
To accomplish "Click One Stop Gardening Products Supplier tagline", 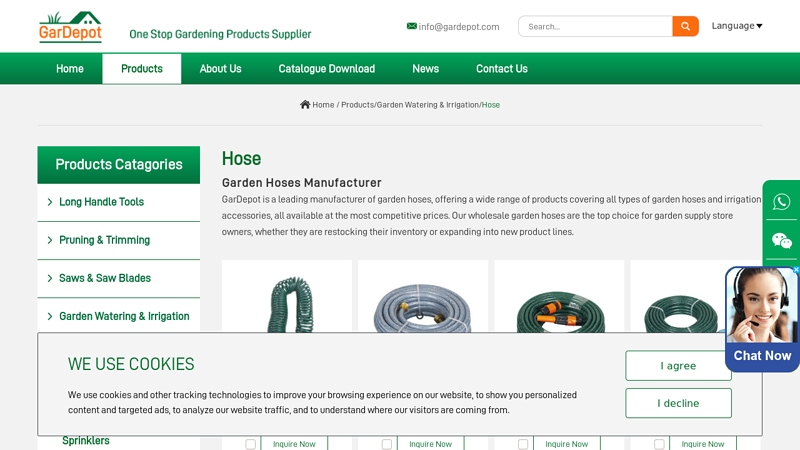I will [x=220, y=34].
